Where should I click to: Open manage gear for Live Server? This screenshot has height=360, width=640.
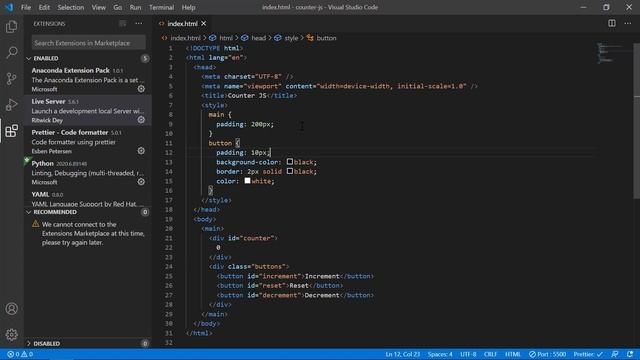(141, 120)
